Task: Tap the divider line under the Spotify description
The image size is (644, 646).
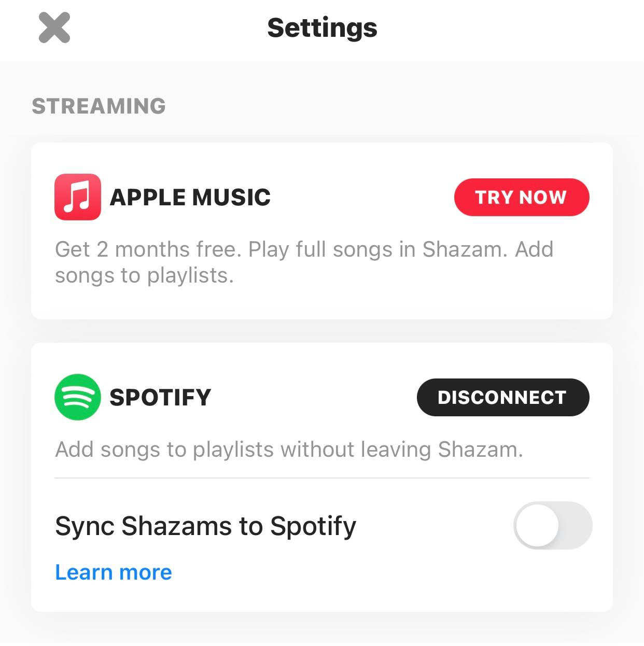Action: tap(322, 478)
